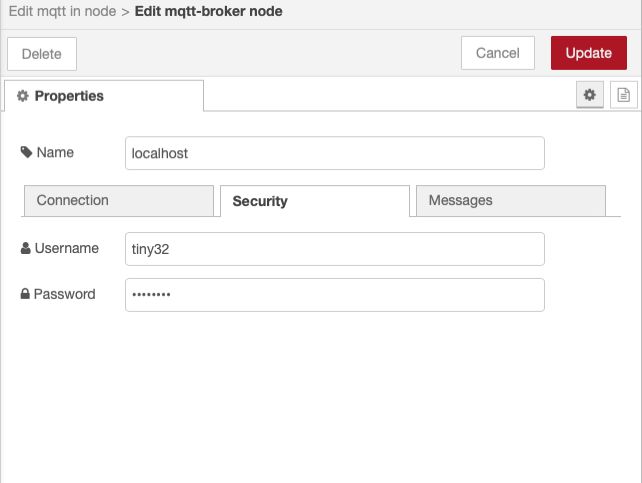Click the Password label
Screen dimensions: 642x483
tap(58, 294)
